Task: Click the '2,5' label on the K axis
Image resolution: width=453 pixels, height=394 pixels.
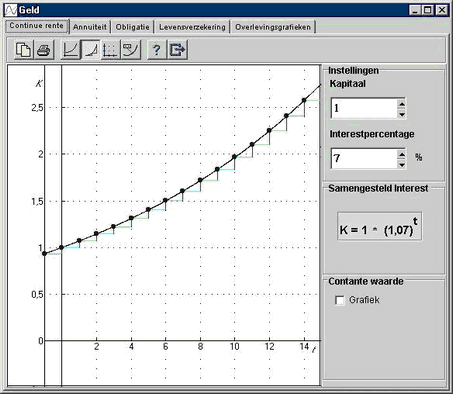Action: pyautogui.click(x=37, y=107)
